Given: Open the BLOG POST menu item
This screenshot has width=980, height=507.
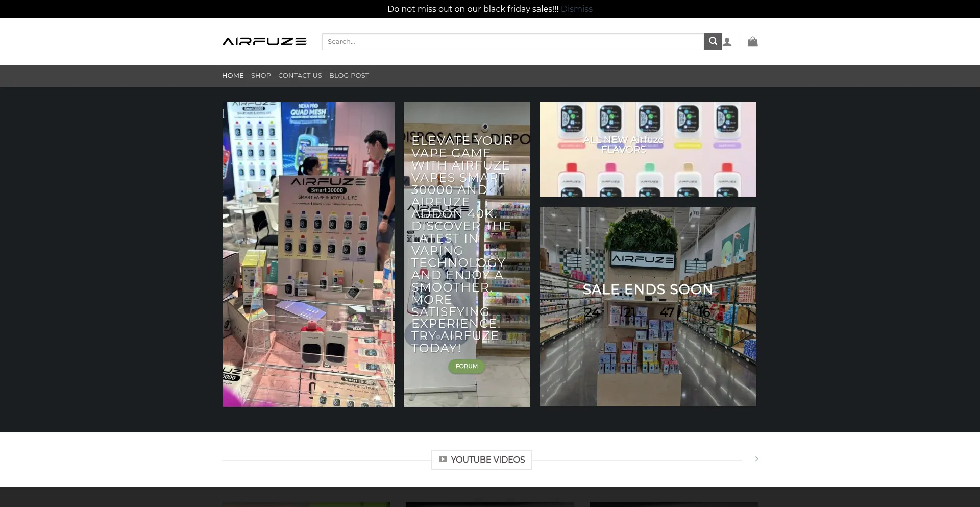Looking at the screenshot, I should 349,76.
